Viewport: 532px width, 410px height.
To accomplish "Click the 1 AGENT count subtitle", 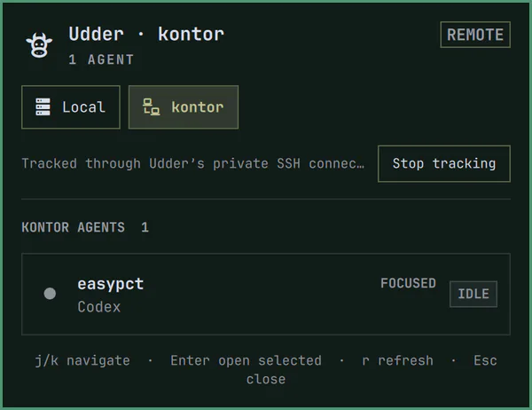I will [101, 59].
